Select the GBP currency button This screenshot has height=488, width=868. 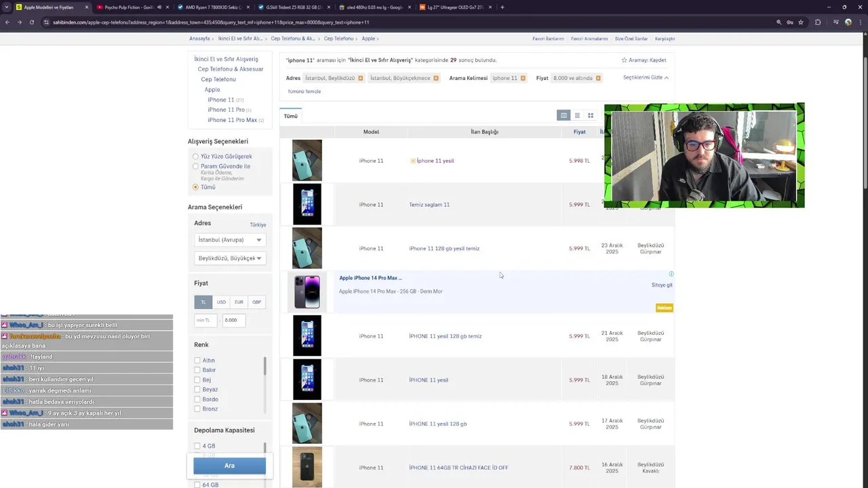coord(256,302)
